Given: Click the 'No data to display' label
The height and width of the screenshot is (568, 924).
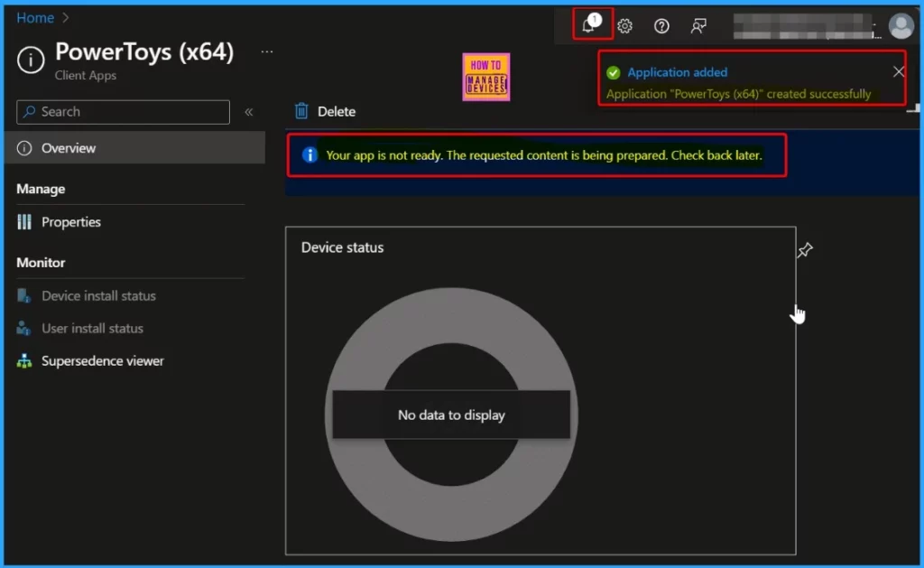Looking at the screenshot, I should [x=451, y=415].
